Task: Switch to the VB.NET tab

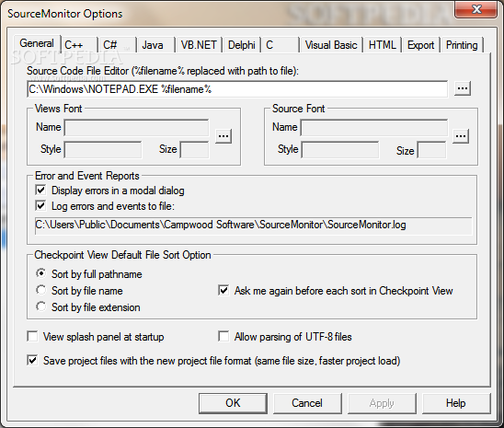Action: click(x=199, y=45)
